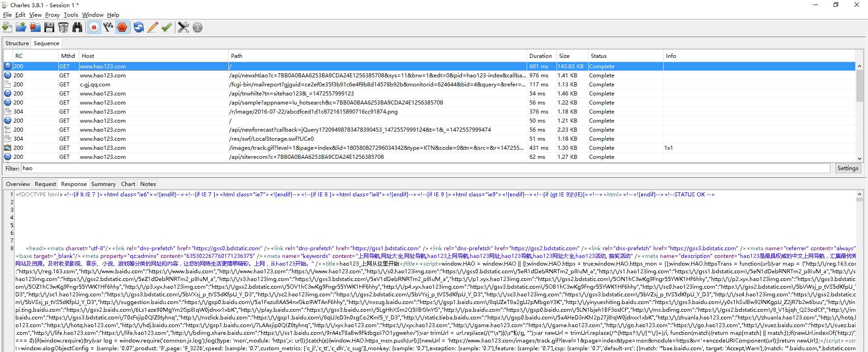The image size is (868, 352).
Task: Select the /api/newforecast callback request
Action: click(x=360, y=130)
